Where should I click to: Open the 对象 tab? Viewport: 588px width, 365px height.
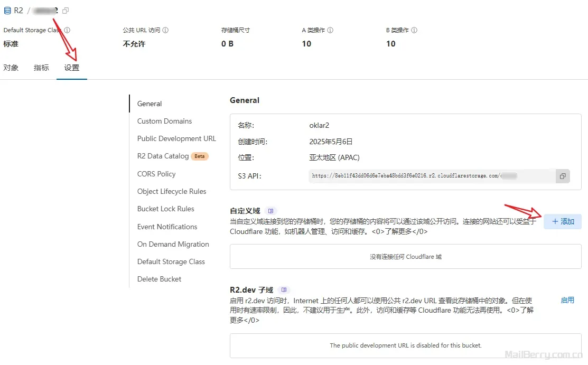[11, 68]
